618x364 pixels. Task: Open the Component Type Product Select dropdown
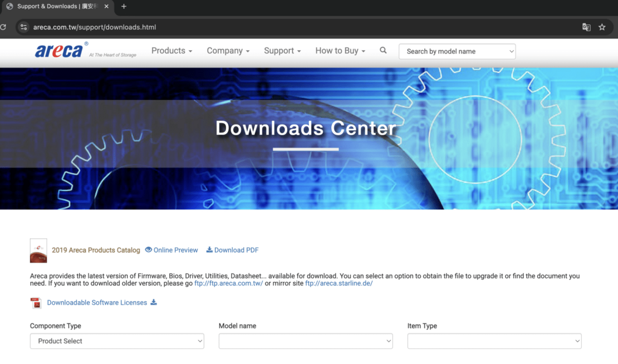tap(117, 341)
